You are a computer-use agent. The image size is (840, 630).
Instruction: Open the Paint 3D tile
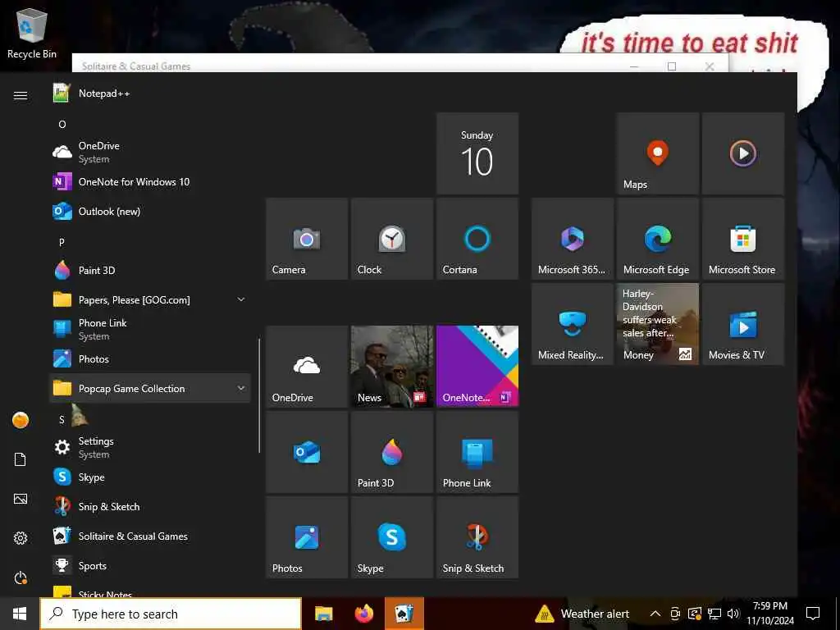tap(392, 452)
